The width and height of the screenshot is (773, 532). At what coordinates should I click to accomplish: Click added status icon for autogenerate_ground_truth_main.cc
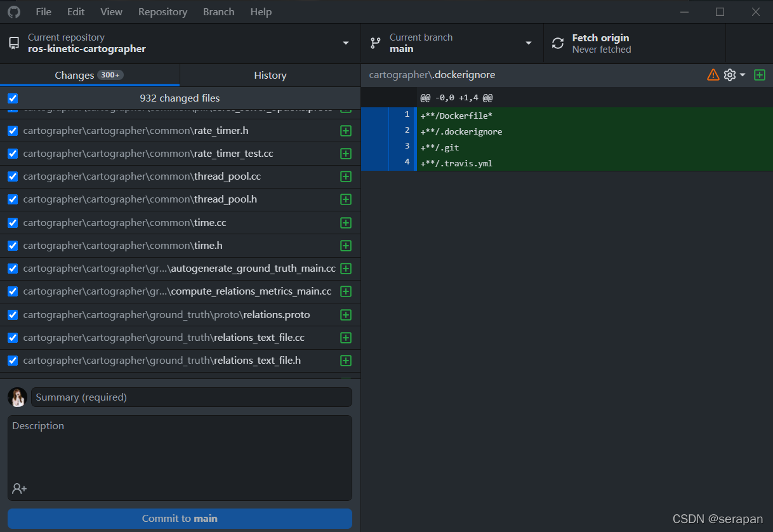coord(346,269)
